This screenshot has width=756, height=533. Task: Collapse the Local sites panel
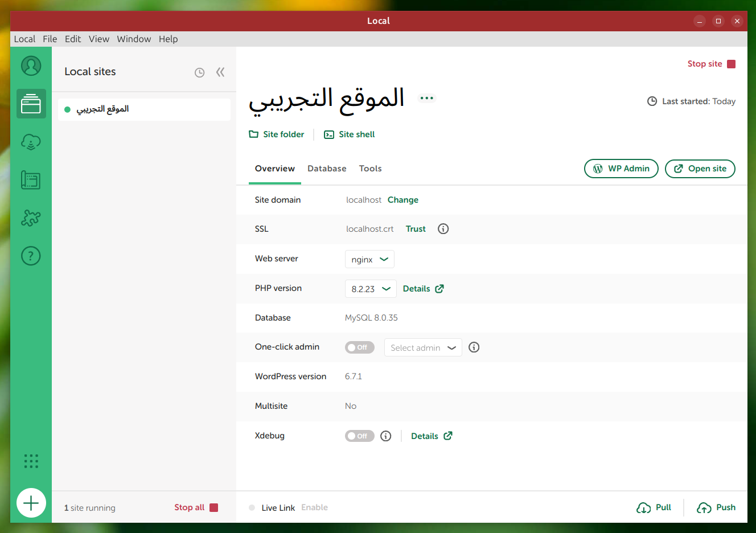point(220,72)
